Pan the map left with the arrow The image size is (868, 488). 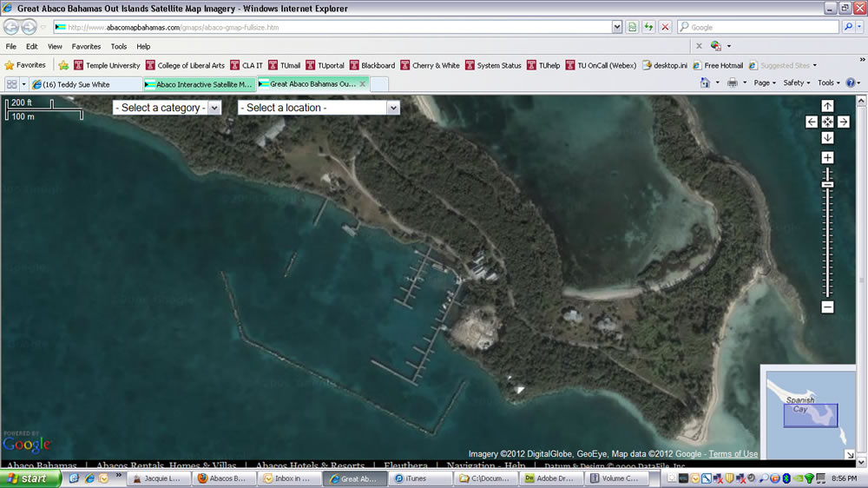[812, 122]
